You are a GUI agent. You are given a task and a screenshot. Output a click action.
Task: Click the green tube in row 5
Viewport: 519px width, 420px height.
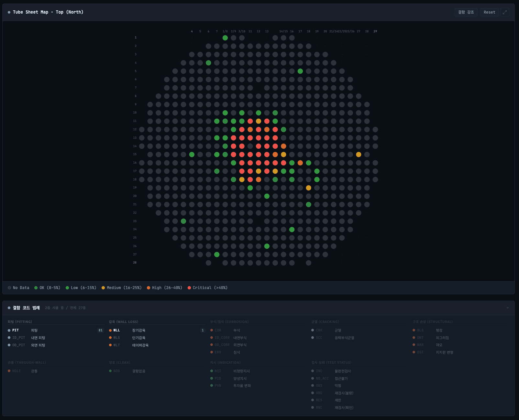[300, 71]
